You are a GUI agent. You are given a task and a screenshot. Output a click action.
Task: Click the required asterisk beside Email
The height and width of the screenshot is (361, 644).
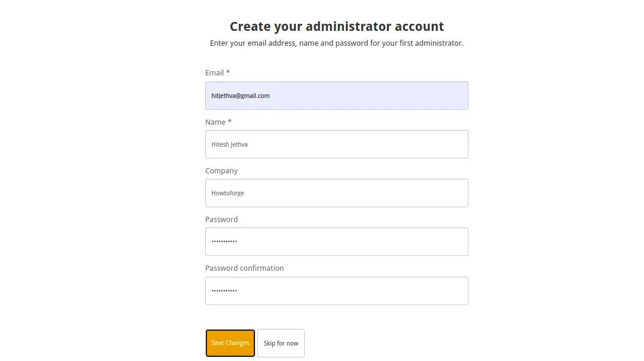pos(228,72)
